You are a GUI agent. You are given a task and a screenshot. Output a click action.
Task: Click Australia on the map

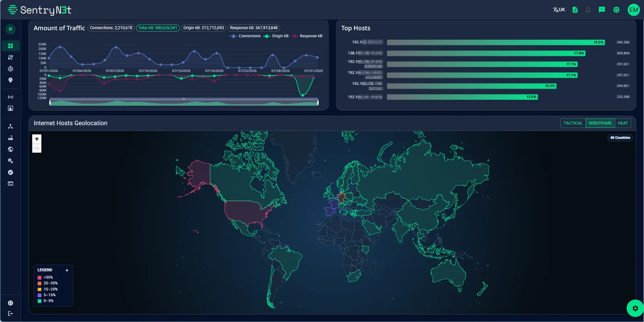coord(448,275)
